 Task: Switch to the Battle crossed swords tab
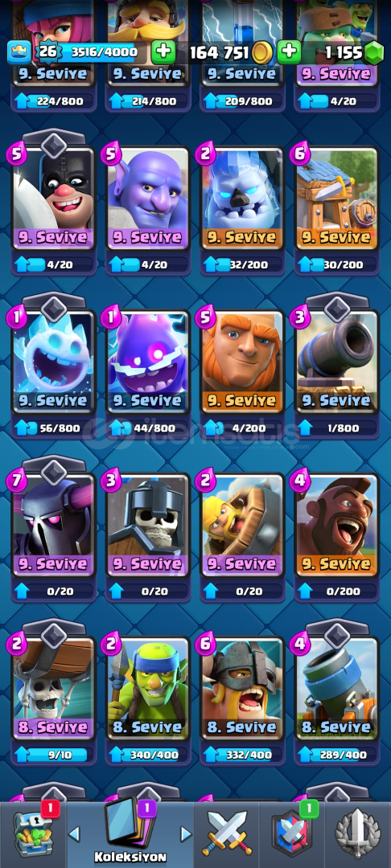227,835
